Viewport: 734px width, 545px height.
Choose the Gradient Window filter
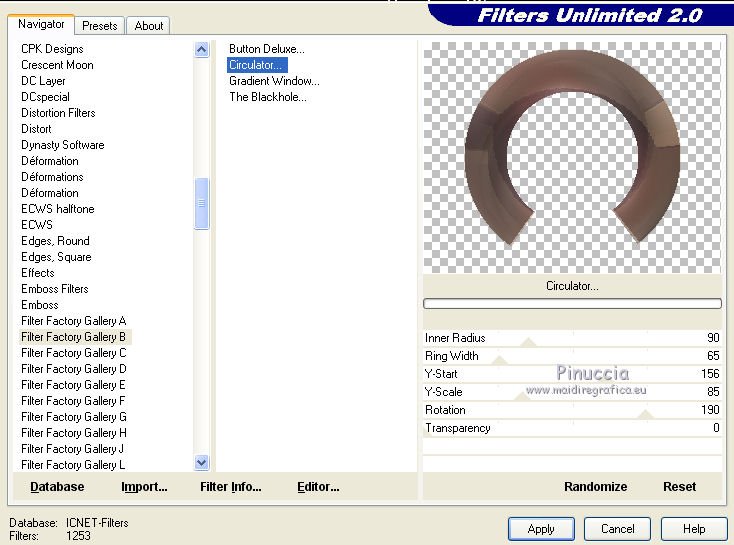tap(274, 81)
